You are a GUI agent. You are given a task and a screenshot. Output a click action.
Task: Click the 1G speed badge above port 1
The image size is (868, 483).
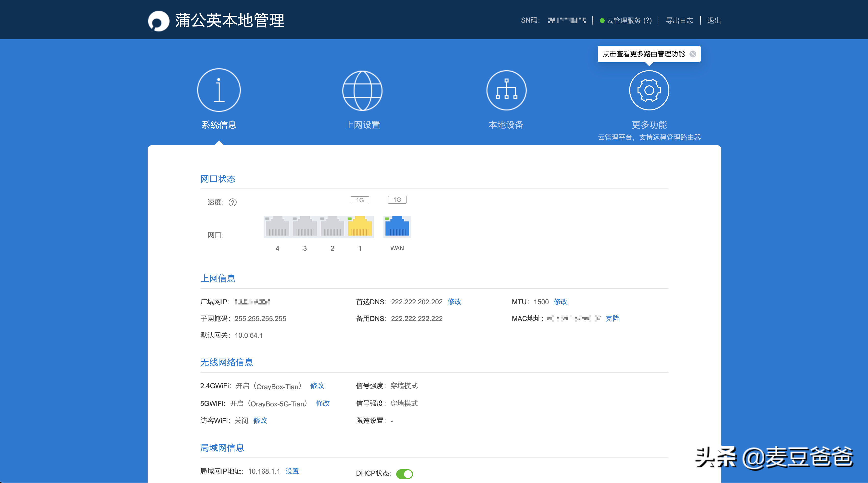tap(360, 200)
